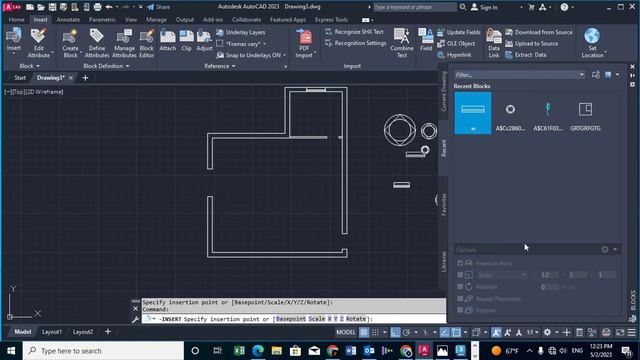
Task: Click the Save icon in Quick Access toolbar
Action: click(x=52, y=7)
